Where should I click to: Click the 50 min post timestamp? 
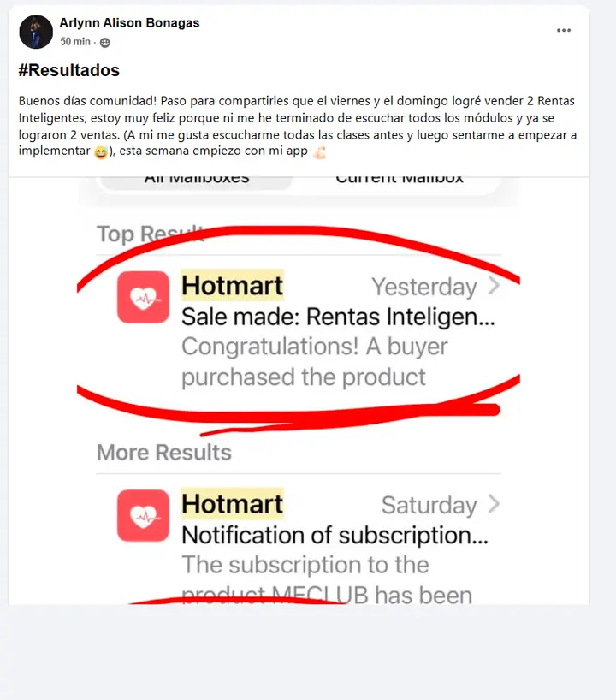pyautogui.click(x=75, y=42)
